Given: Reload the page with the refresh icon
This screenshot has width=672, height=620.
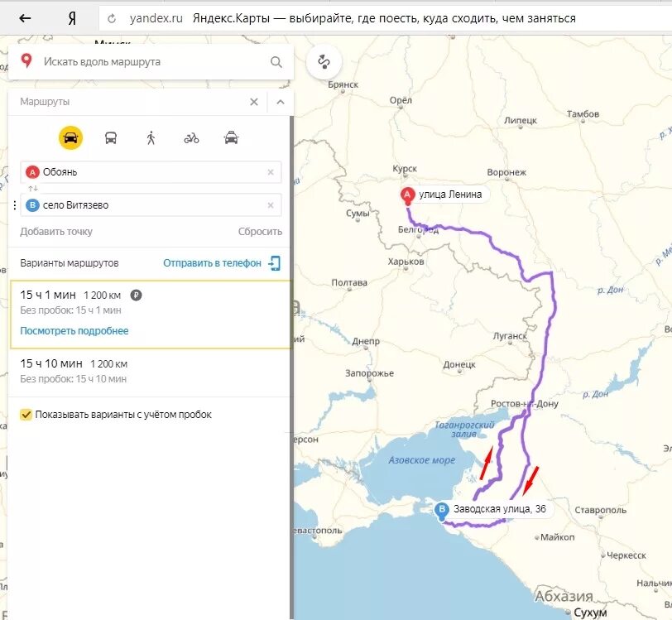Looking at the screenshot, I should click(x=112, y=18).
